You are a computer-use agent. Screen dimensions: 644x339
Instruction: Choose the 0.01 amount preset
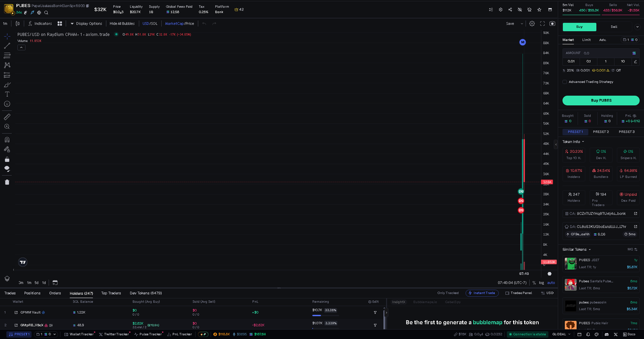coord(571,61)
